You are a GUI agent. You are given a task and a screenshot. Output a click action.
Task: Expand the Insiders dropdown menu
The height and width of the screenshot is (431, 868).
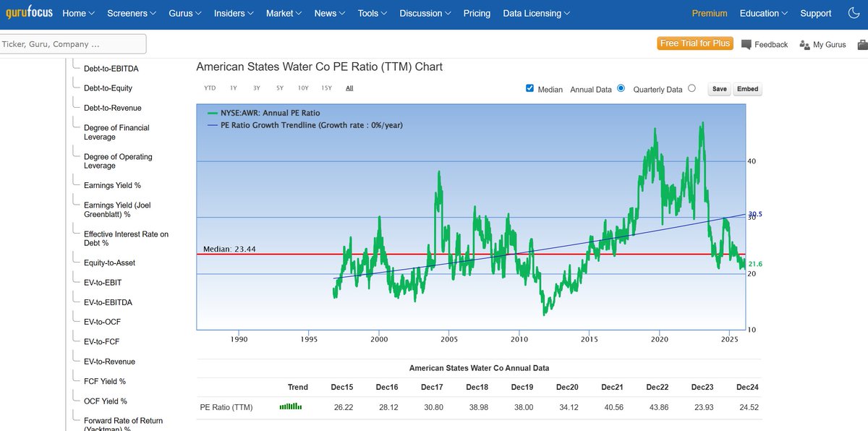tap(234, 13)
